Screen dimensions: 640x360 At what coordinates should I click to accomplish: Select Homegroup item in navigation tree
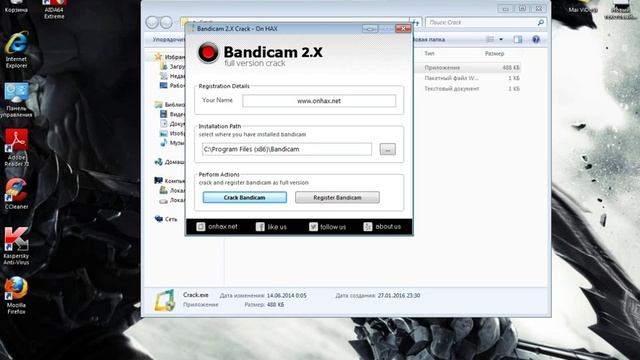coord(169,162)
